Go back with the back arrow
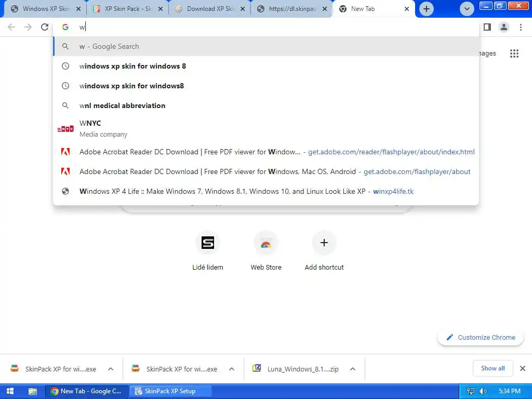Screen dimensions: 532x399 point(11,27)
